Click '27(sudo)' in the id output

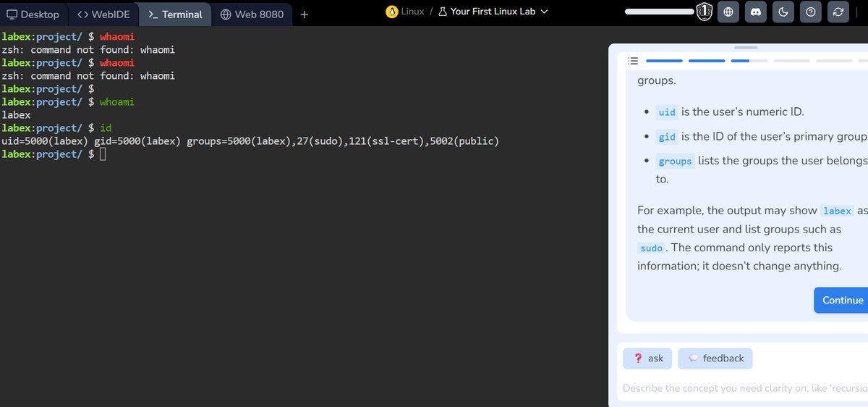320,141
